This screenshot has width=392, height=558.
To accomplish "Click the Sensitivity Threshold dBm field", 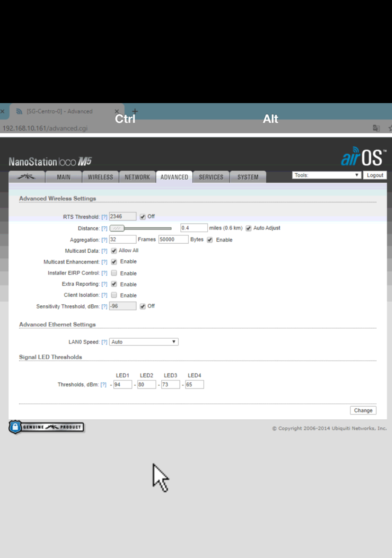I will [x=123, y=306].
